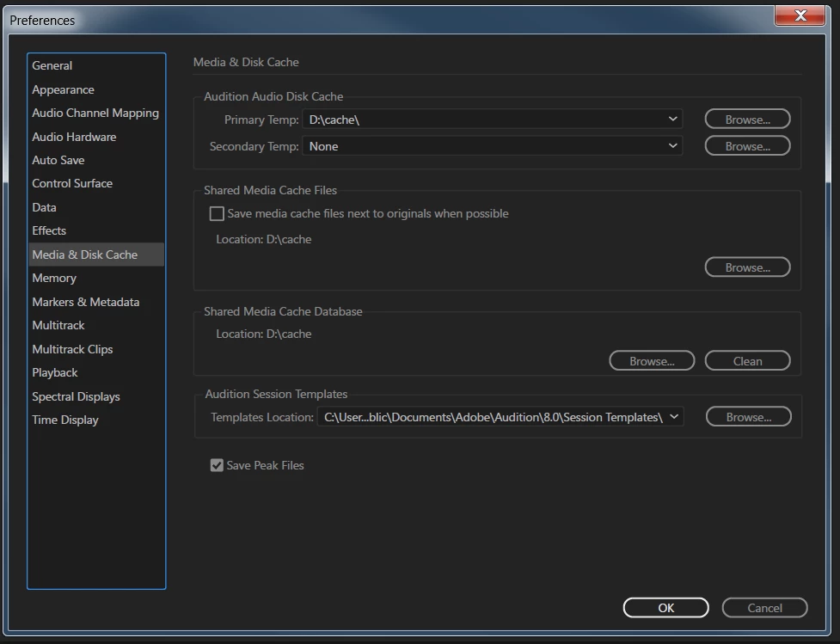Expand the Secondary Temp dropdown arrow

pos(673,145)
